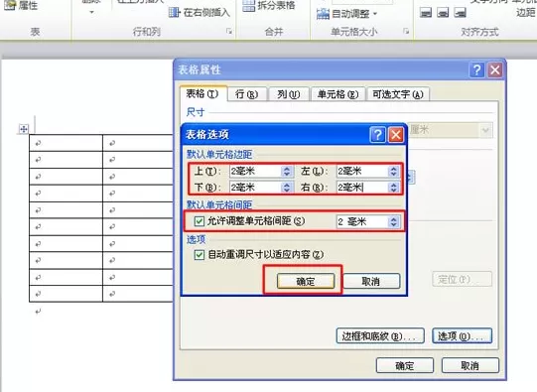Switch to the Row (行) tab
This screenshot has width=537, height=392.
click(x=246, y=94)
